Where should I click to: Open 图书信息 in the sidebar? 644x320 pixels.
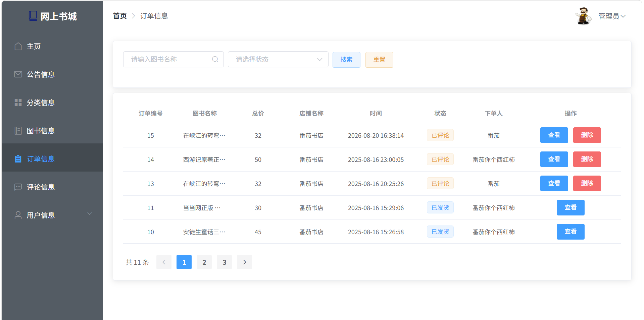52,131
